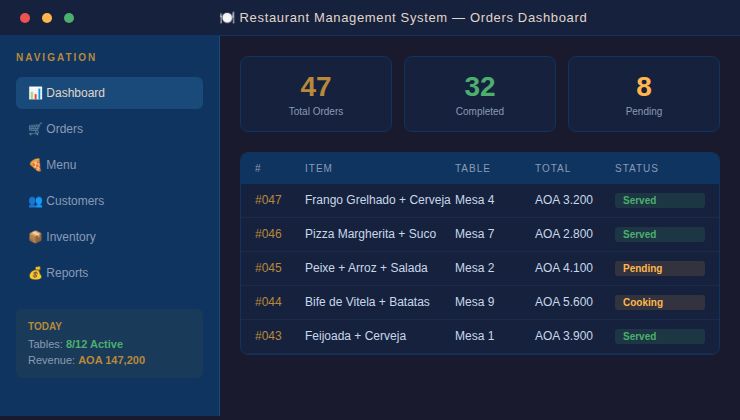
Task: Click the STATUS column header
Action: tap(636, 168)
